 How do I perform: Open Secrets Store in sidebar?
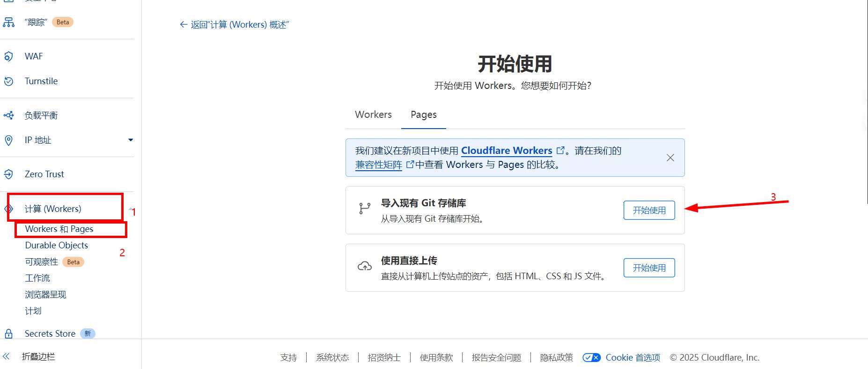point(50,333)
